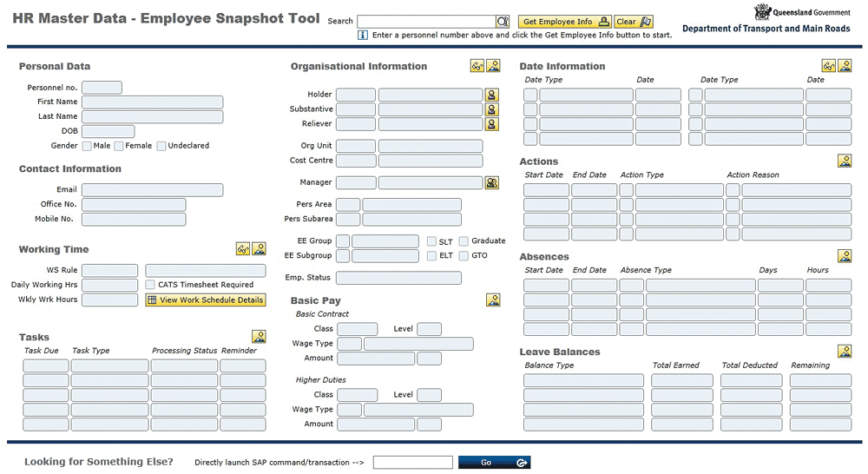Viewport: 868px width, 474px height.
Task: Click the Clear button
Action: (x=634, y=22)
